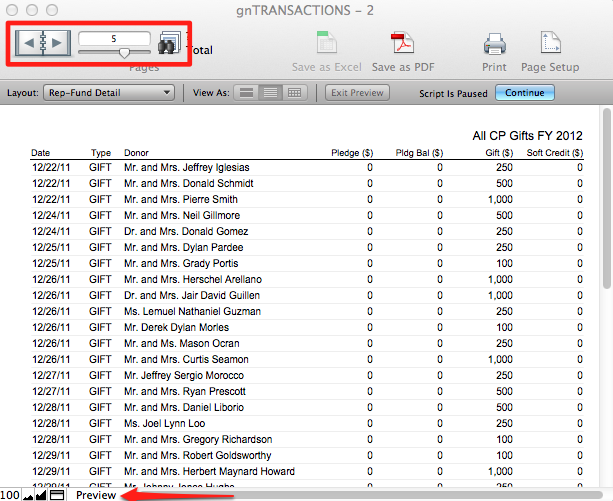Zoom out using small mountains icon
The height and width of the screenshot is (501, 613).
(x=28, y=495)
